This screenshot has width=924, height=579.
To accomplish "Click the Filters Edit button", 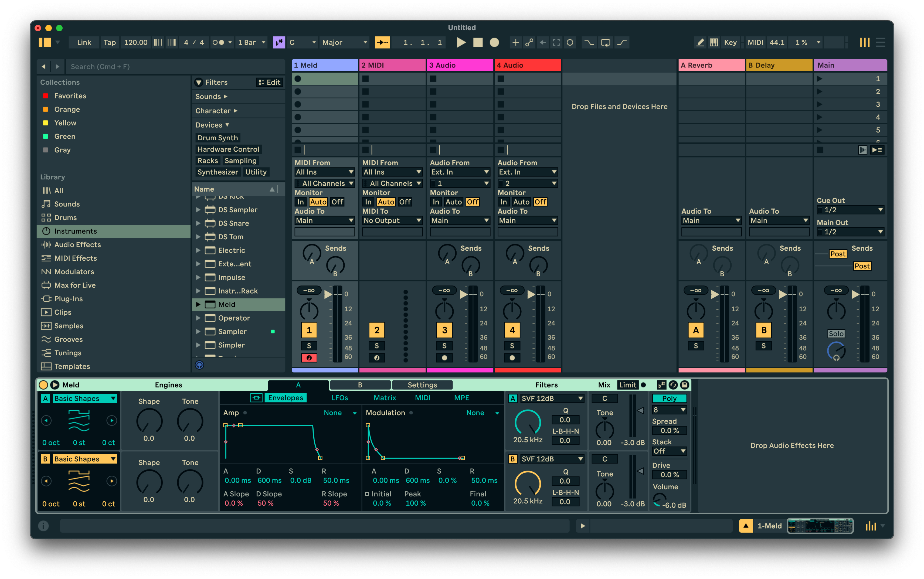I will (270, 82).
